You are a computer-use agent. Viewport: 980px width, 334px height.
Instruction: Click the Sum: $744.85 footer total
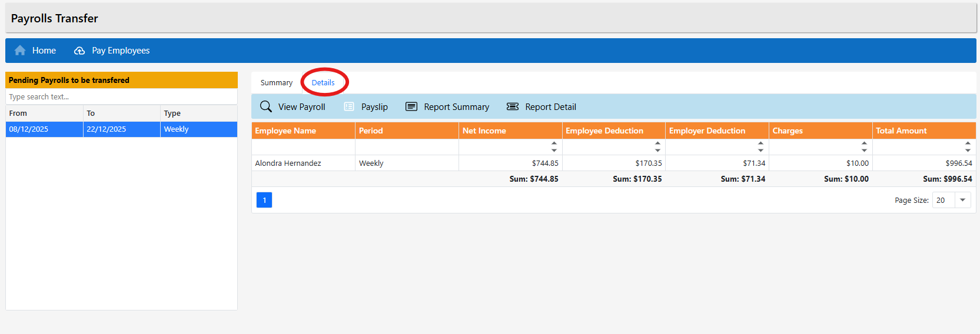[x=534, y=179]
